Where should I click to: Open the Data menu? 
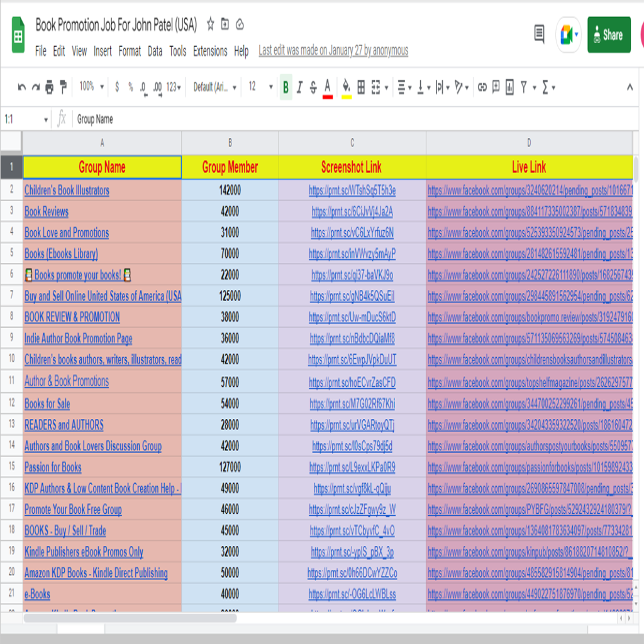pyautogui.click(x=155, y=51)
